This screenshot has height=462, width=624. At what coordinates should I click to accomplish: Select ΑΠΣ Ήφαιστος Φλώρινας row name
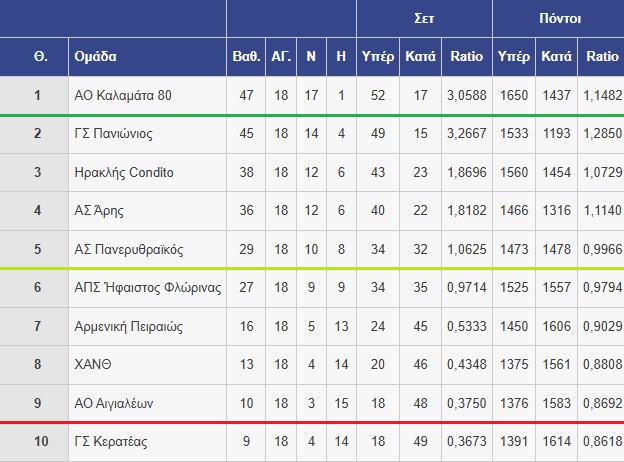148,287
